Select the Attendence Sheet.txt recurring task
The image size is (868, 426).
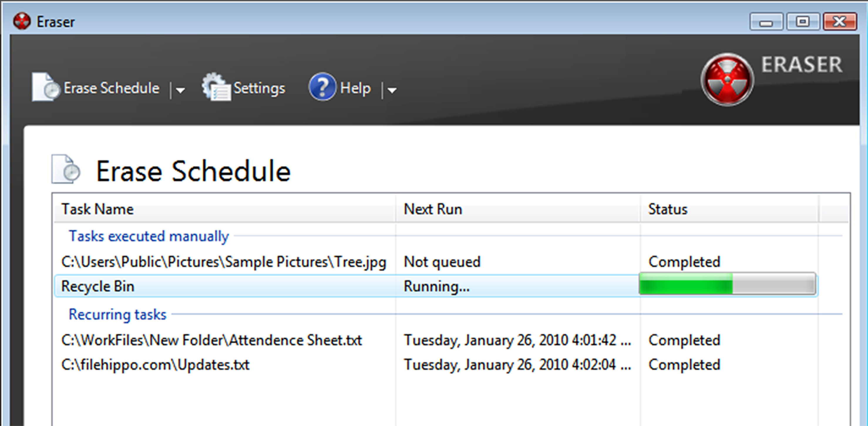pyautogui.click(x=211, y=340)
